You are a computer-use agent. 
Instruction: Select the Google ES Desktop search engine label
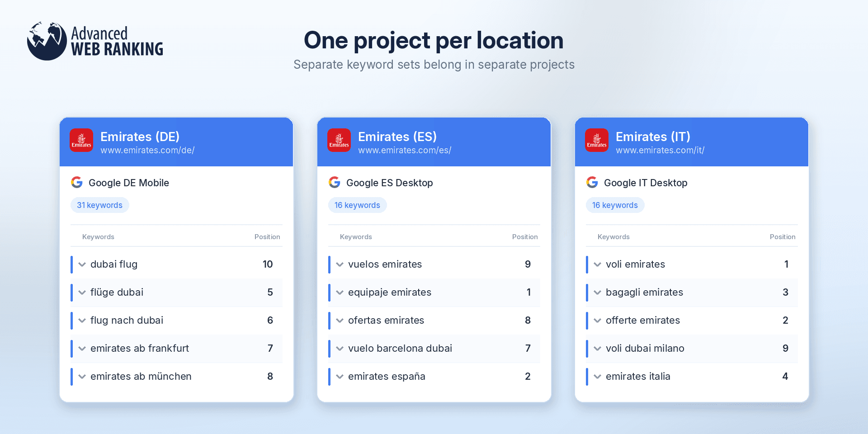[390, 183]
